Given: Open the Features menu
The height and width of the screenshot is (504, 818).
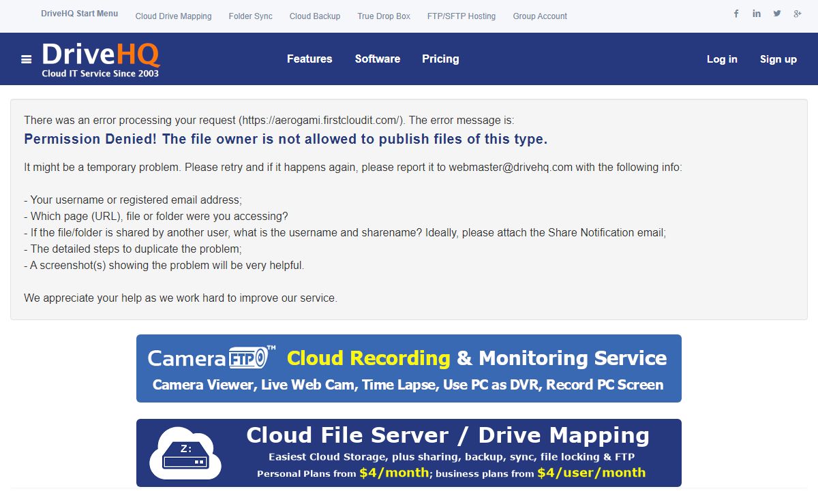Looking at the screenshot, I should 309,59.
